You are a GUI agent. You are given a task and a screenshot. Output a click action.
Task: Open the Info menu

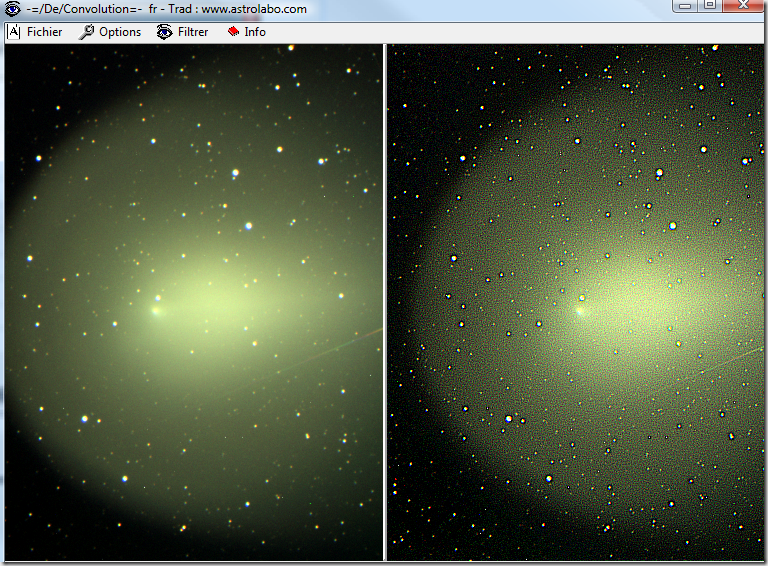255,32
